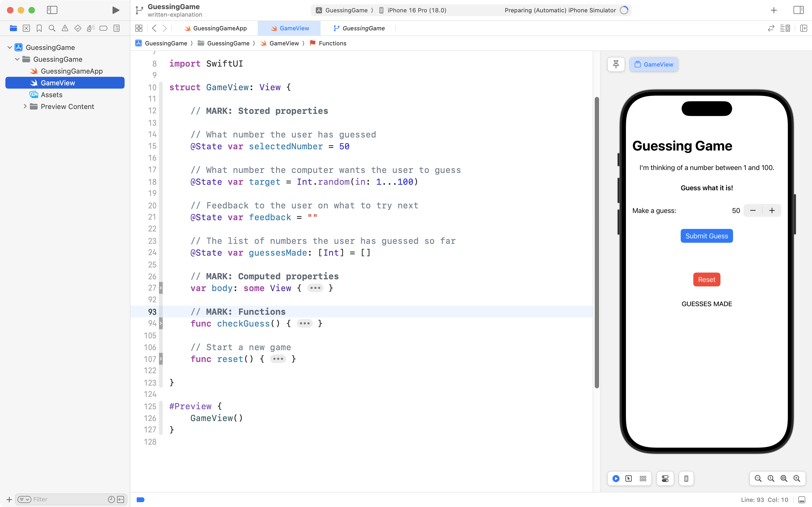
Task: Click the Live preview play icon
Action: [616, 479]
